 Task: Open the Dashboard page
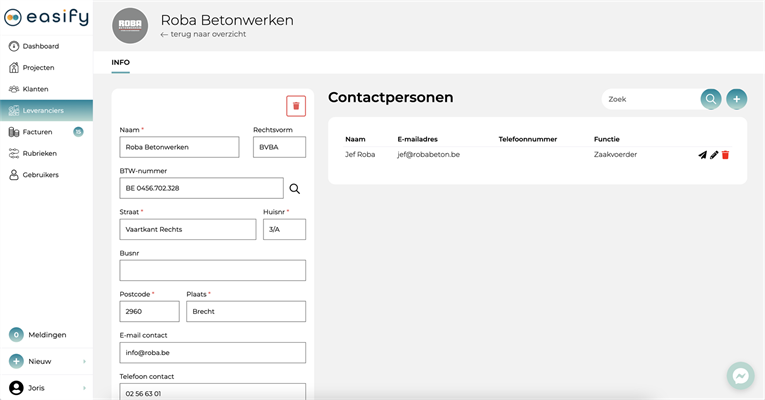click(40, 46)
